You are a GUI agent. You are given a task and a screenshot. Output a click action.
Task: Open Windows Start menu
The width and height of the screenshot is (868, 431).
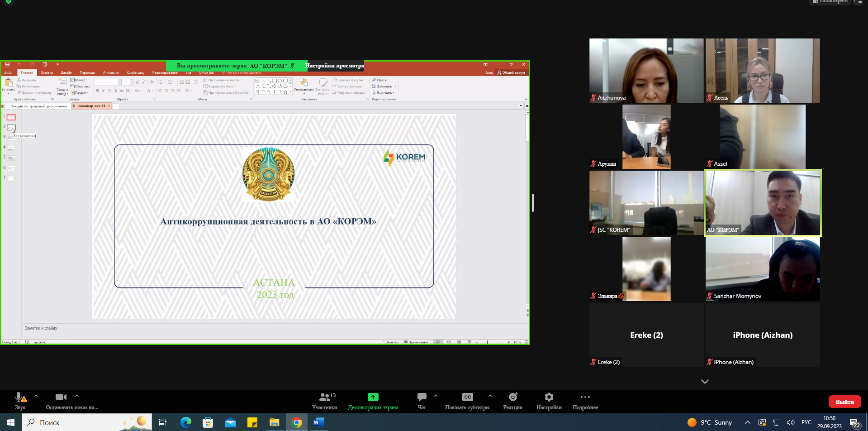tap(11, 422)
